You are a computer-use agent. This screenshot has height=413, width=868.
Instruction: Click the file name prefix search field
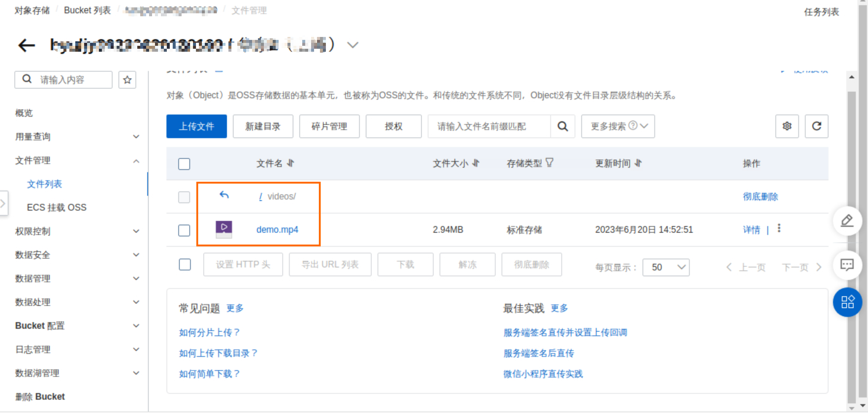(489, 126)
